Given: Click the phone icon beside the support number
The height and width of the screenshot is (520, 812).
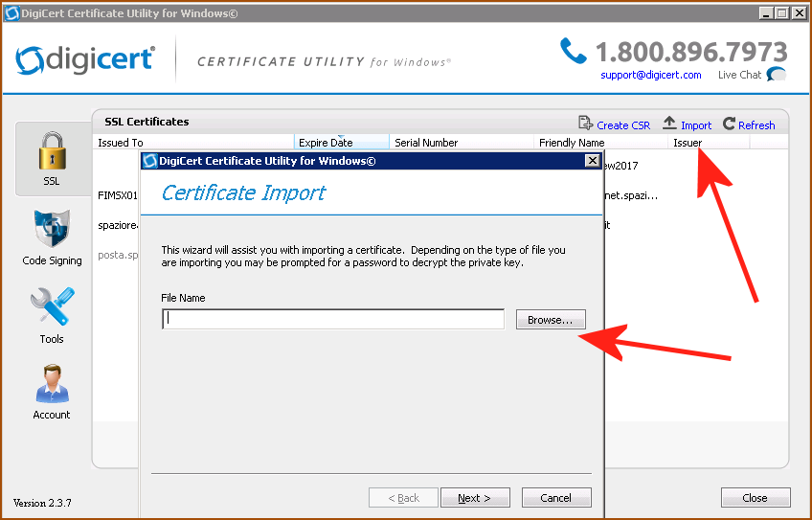Looking at the screenshot, I should coord(574,51).
